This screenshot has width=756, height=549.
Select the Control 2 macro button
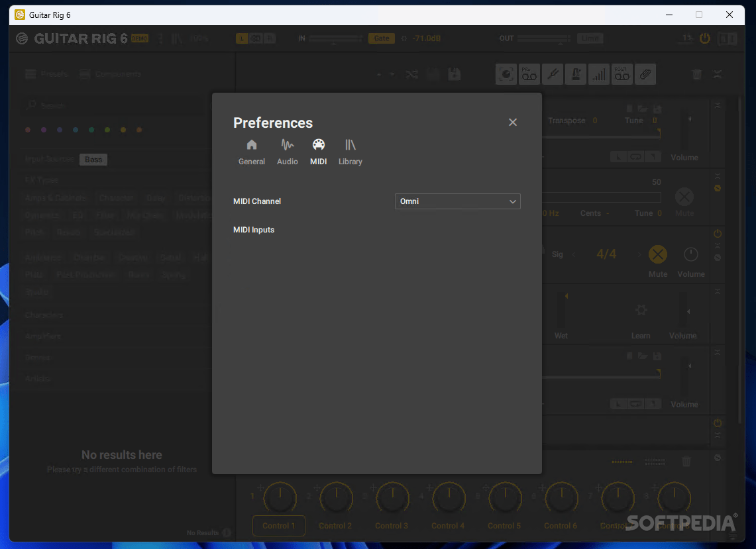(335, 526)
